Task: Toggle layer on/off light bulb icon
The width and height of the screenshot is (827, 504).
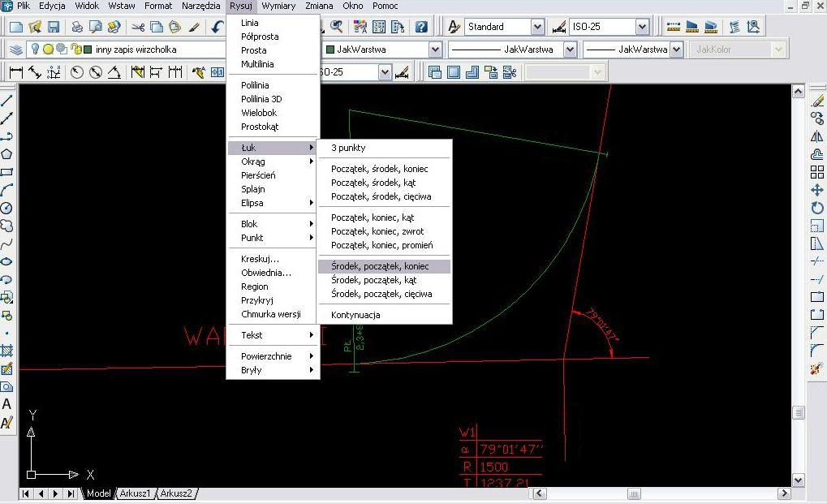Action: [35, 49]
